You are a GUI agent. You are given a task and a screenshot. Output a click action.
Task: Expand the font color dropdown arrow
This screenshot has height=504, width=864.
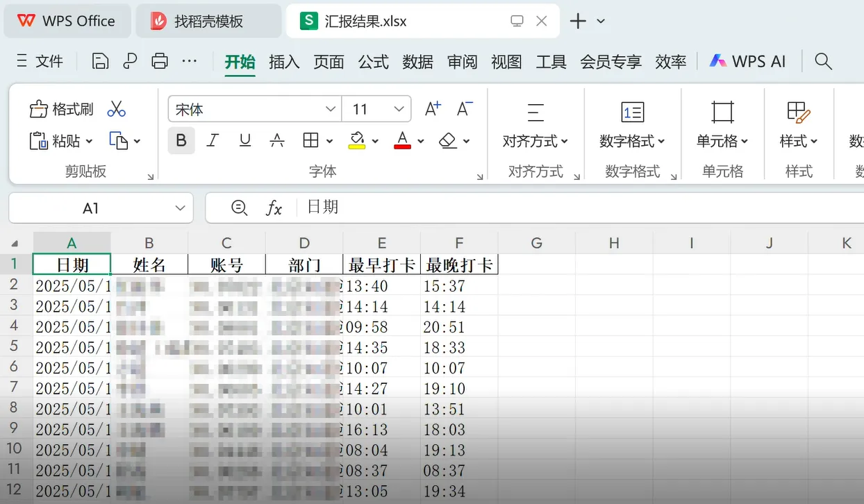420,142
